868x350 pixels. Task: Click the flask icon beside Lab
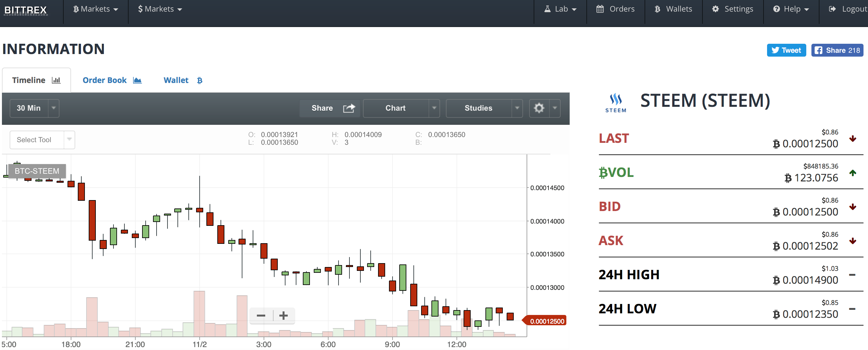tap(547, 9)
